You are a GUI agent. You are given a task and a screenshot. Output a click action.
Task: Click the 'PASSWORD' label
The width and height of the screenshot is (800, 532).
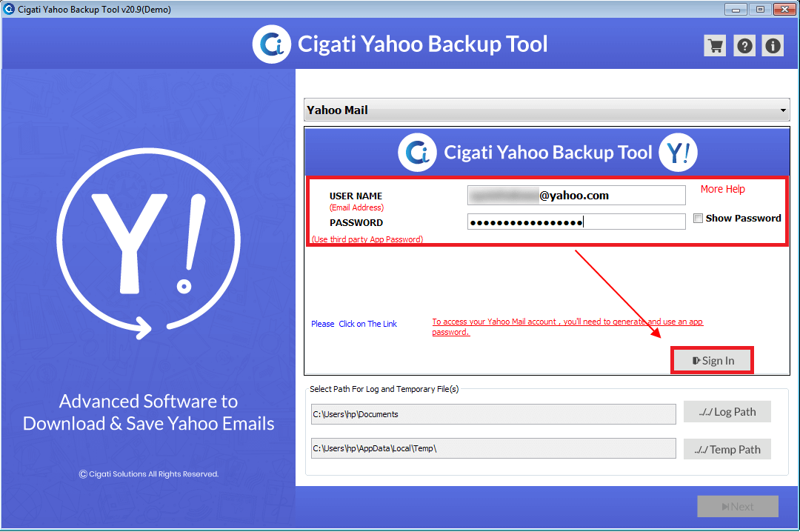(356, 222)
